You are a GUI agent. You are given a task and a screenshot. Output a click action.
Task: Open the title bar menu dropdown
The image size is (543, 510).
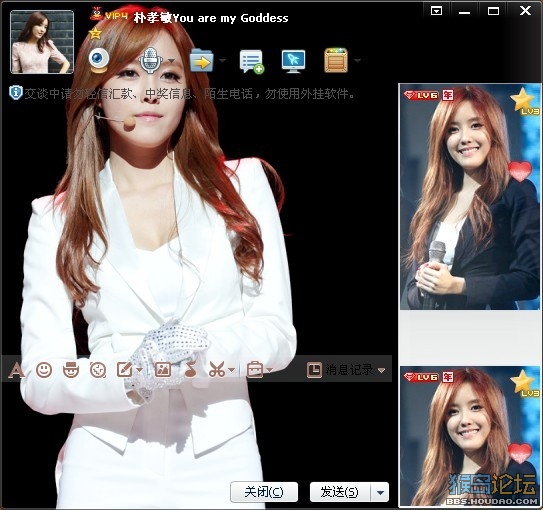coord(436,11)
